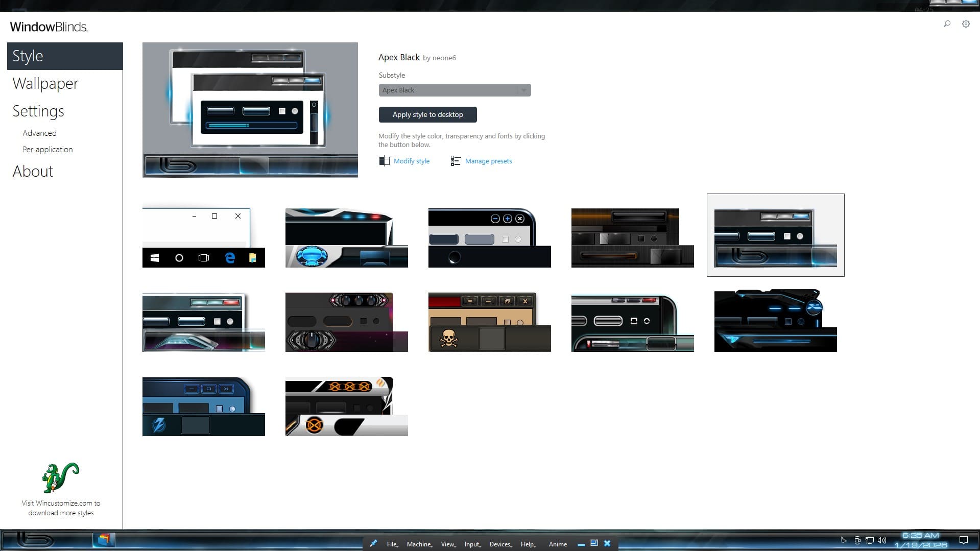Viewport: 980px width, 551px height.
Task: Click the Manage presets icon
Action: point(456,161)
